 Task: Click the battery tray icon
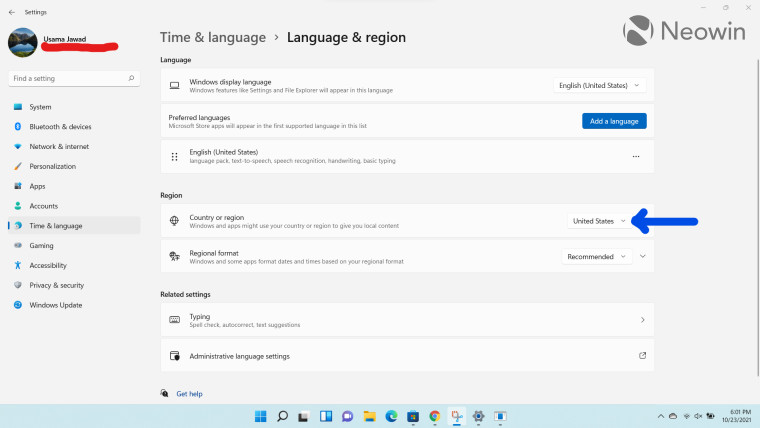(x=711, y=416)
